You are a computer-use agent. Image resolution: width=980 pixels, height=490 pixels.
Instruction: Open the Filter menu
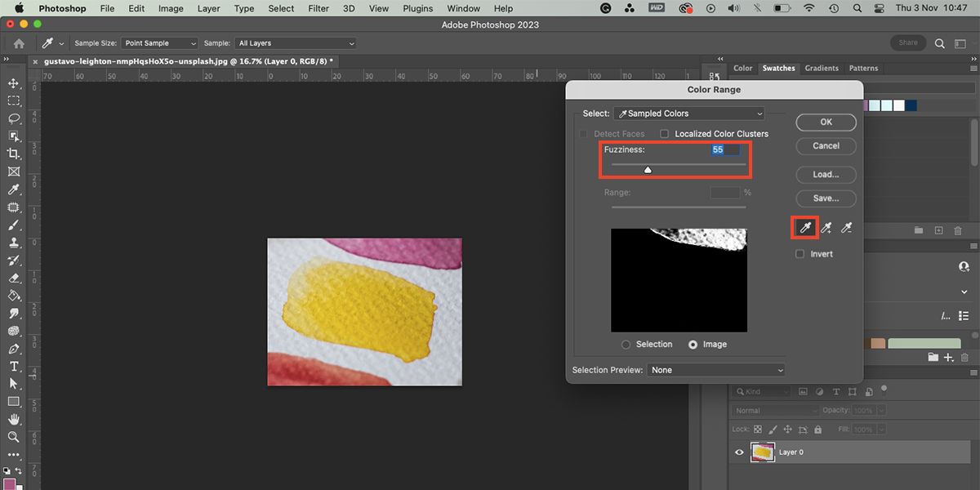pos(319,8)
